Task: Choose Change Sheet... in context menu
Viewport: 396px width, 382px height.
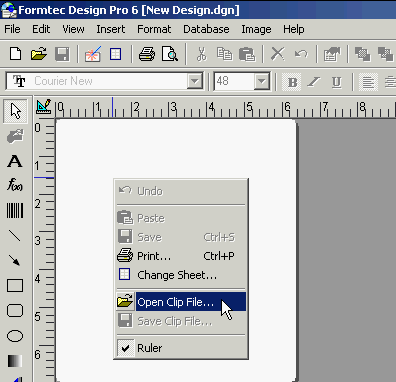Action: click(x=181, y=275)
